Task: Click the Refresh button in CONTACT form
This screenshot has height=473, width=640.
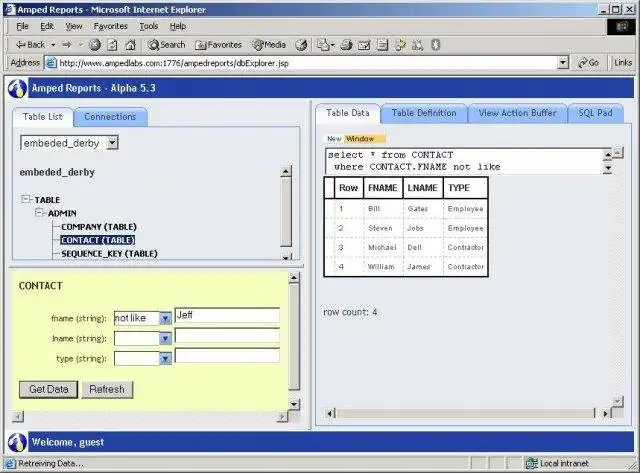Action: (107, 390)
